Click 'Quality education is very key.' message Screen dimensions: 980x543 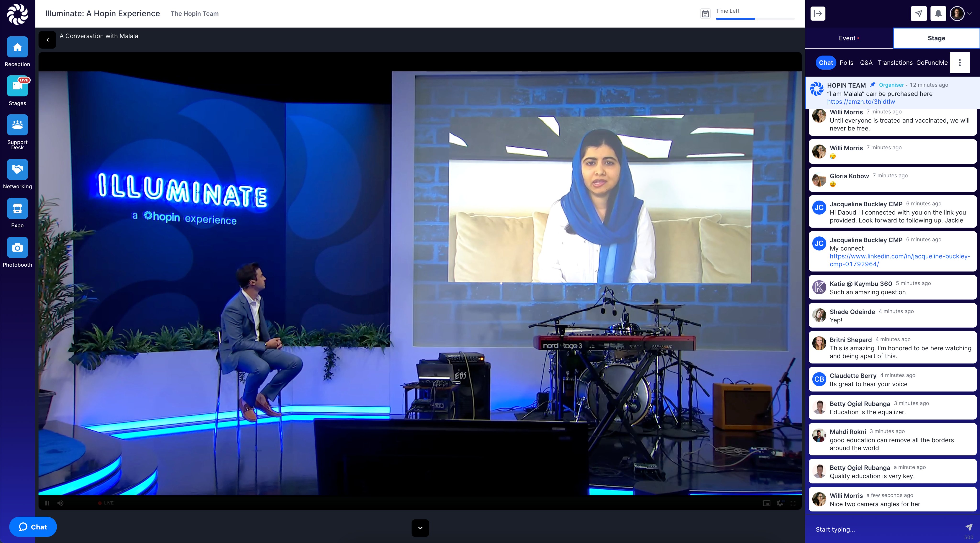click(x=872, y=476)
